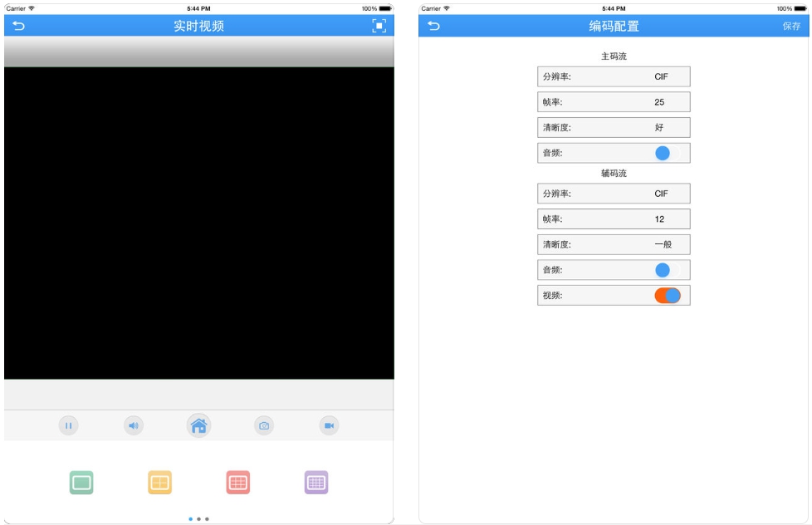Select the single-window view layout icon
This screenshot has height=525, width=812.
[81, 480]
